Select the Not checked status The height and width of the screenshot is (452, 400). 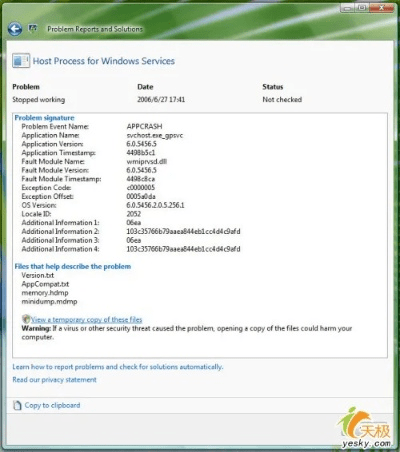click(282, 99)
